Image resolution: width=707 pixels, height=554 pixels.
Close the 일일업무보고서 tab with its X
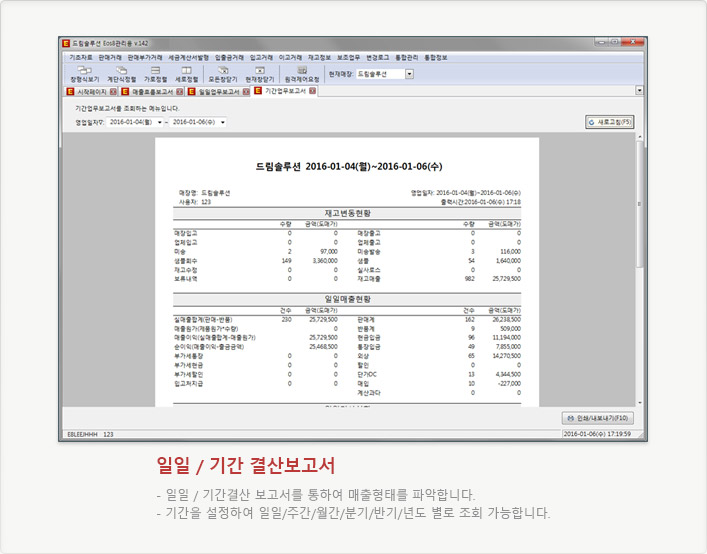246,92
